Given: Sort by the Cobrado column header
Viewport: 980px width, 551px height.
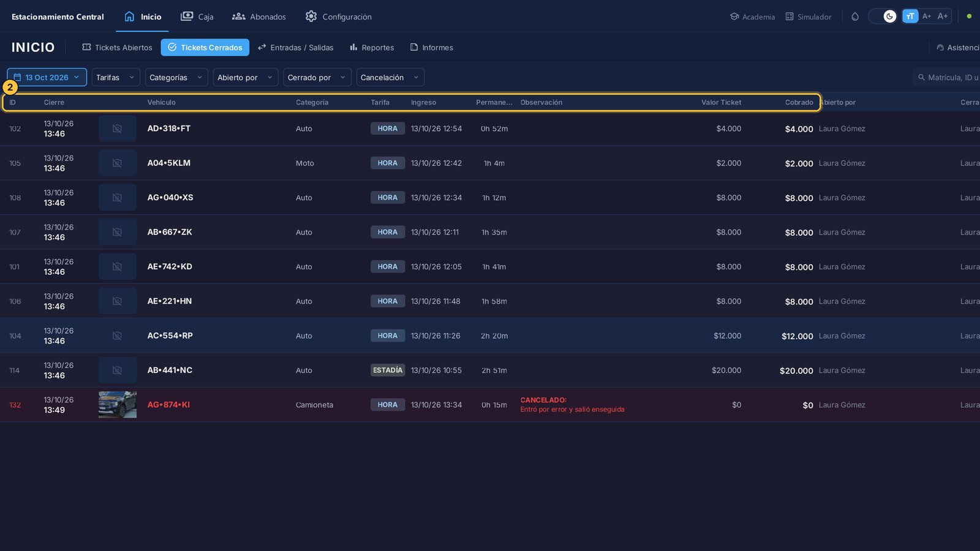Looking at the screenshot, I should 799,102.
